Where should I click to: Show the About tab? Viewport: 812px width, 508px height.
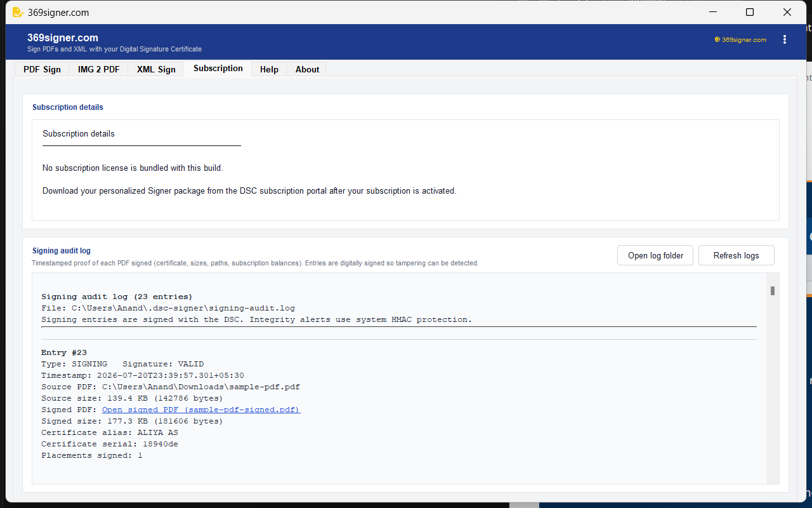pyautogui.click(x=307, y=69)
